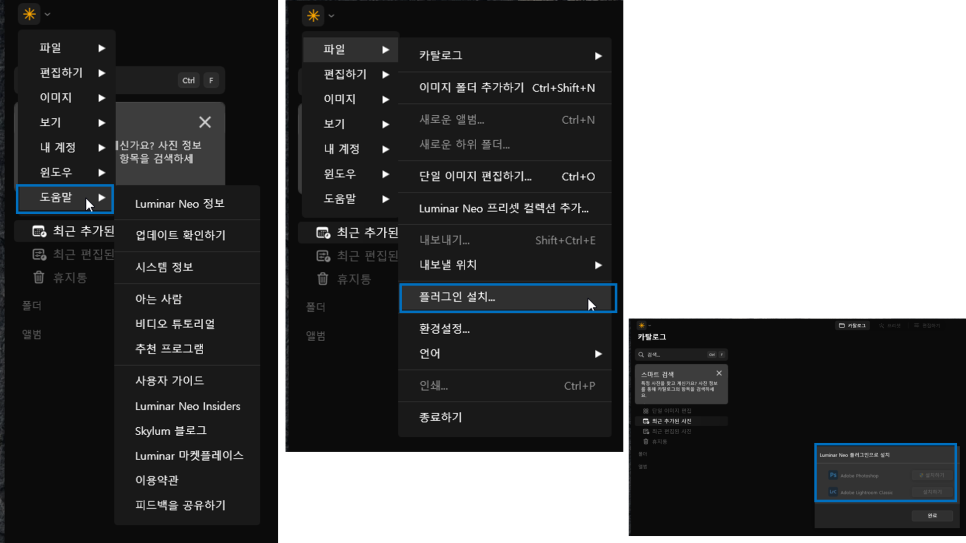Expand the 내보낼 위치 submenu arrow

[x=598, y=265]
